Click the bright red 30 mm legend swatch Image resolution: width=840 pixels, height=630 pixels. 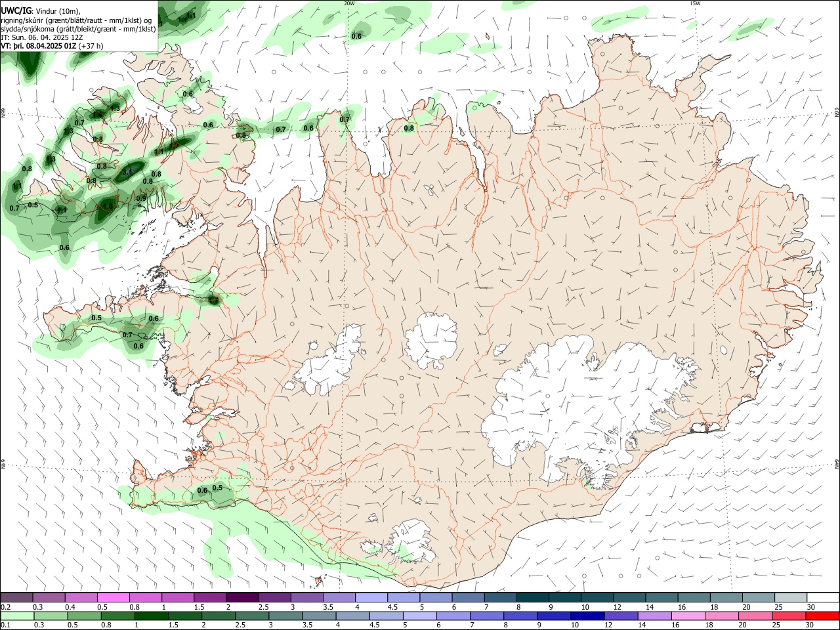(822, 616)
